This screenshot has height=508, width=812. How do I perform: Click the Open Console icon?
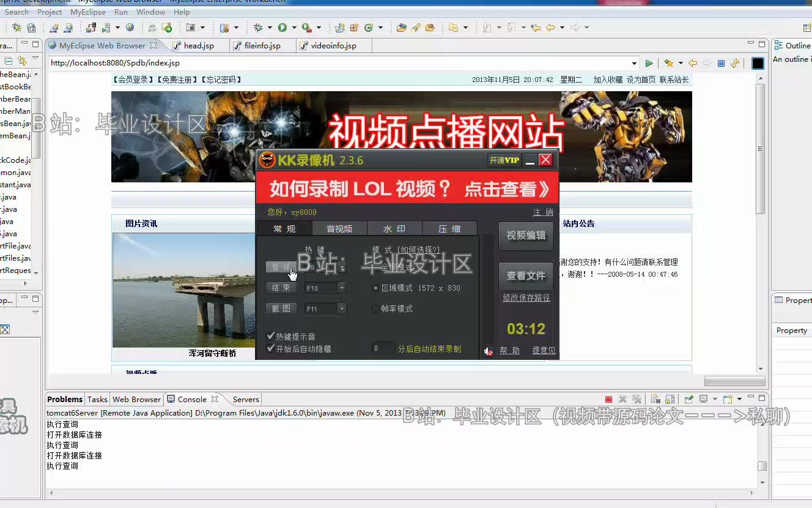pyautogui.click(x=728, y=399)
